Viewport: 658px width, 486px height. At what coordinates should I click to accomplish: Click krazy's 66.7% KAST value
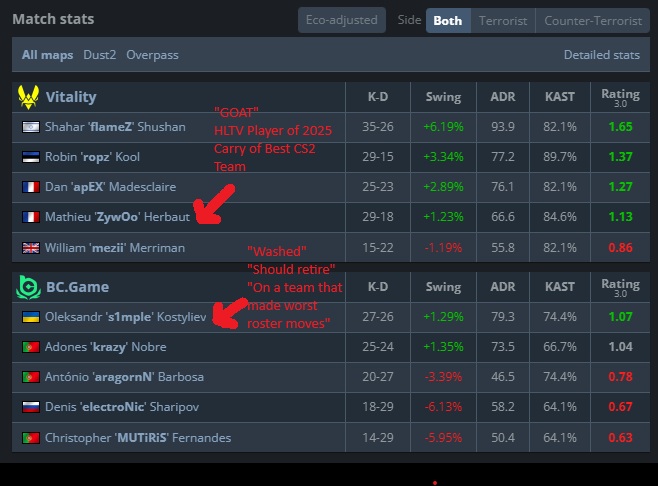pos(560,347)
